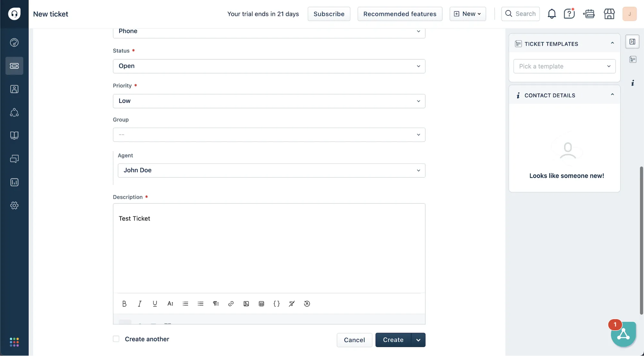The image size is (644, 356).
Task: Open the font size text options
Action: click(x=170, y=304)
